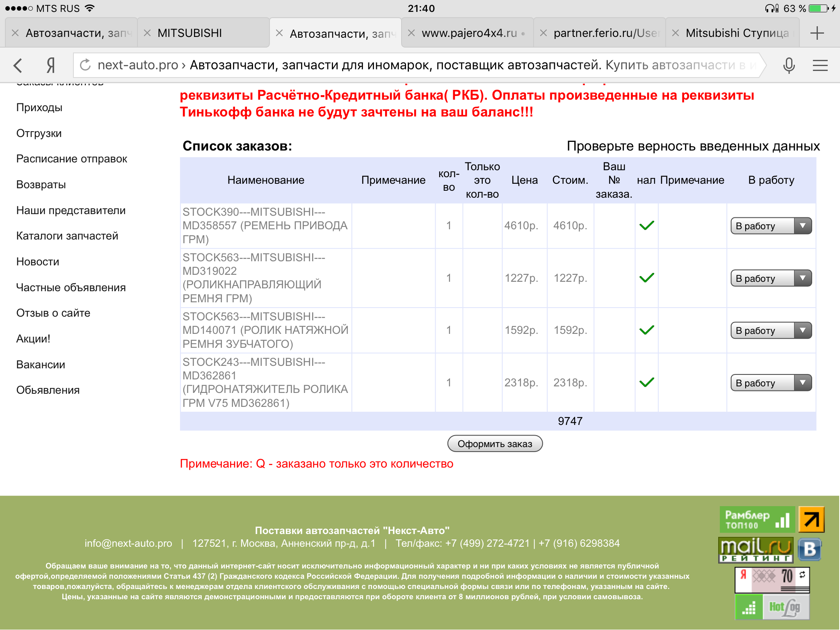
Task: Open the browser hamburger menu
Action: tap(820, 65)
